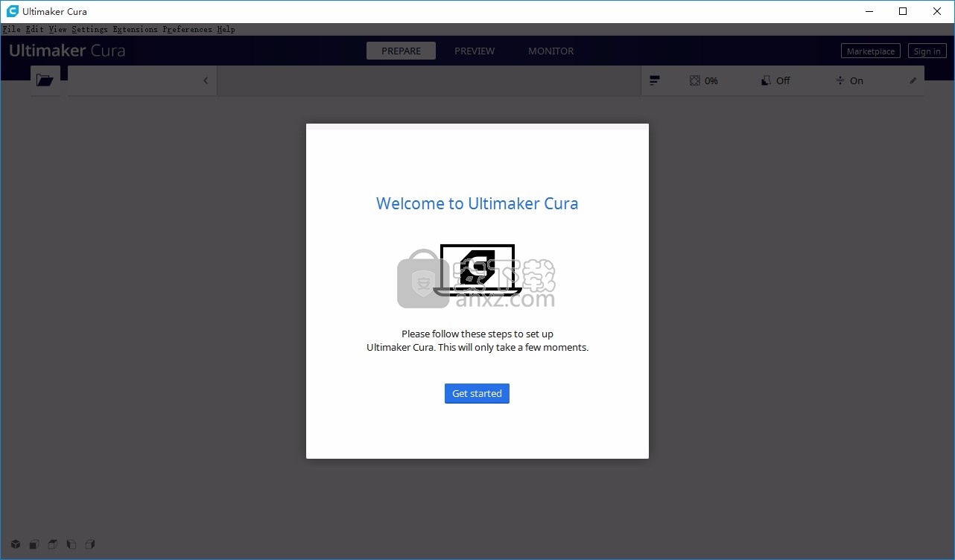Image resolution: width=955 pixels, height=560 pixels.
Task: Click the support Off setting
Action: [x=775, y=80]
